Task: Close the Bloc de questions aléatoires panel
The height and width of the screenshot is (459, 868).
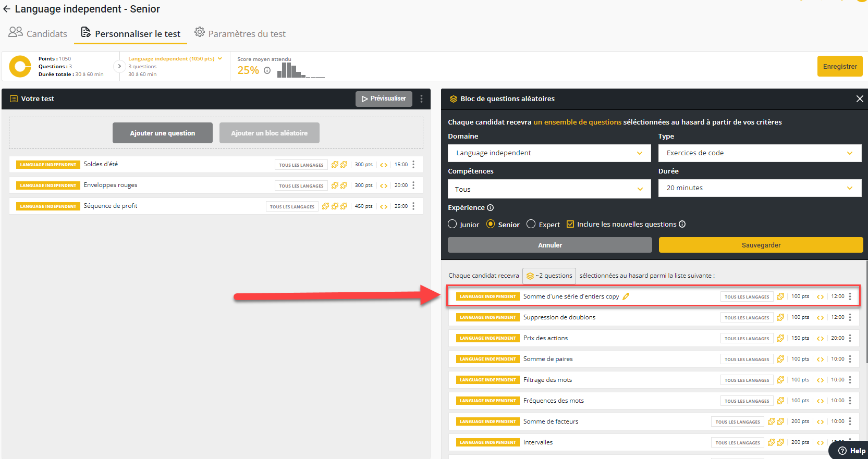Action: coord(860,99)
